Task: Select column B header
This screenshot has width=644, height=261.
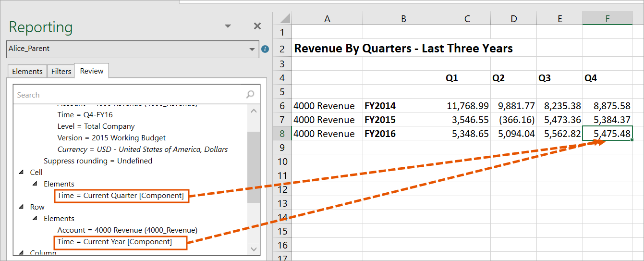Action: pyautogui.click(x=403, y=19)
